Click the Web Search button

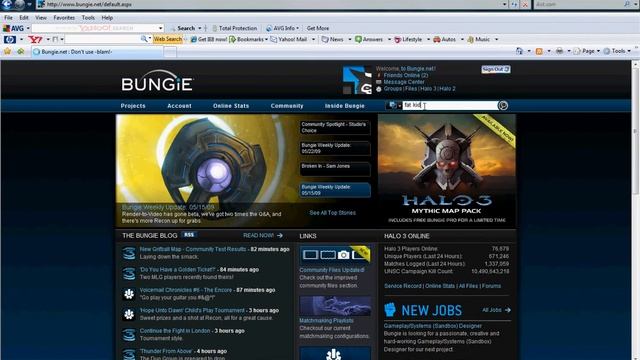click(168, 39)
